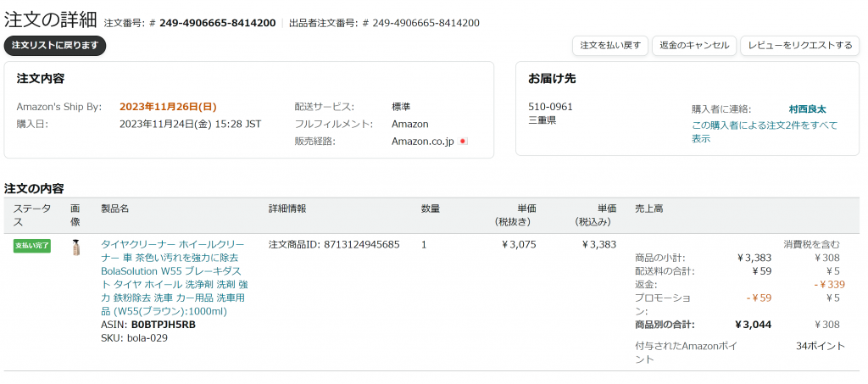
Task: Click the green 支払い完了 status badge
Action: coord(32,246)
